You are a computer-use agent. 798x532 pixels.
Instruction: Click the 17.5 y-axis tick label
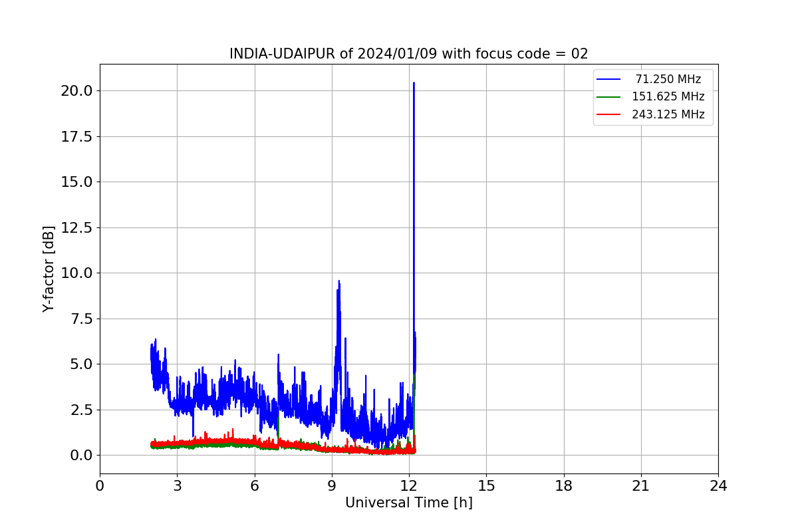76,136
